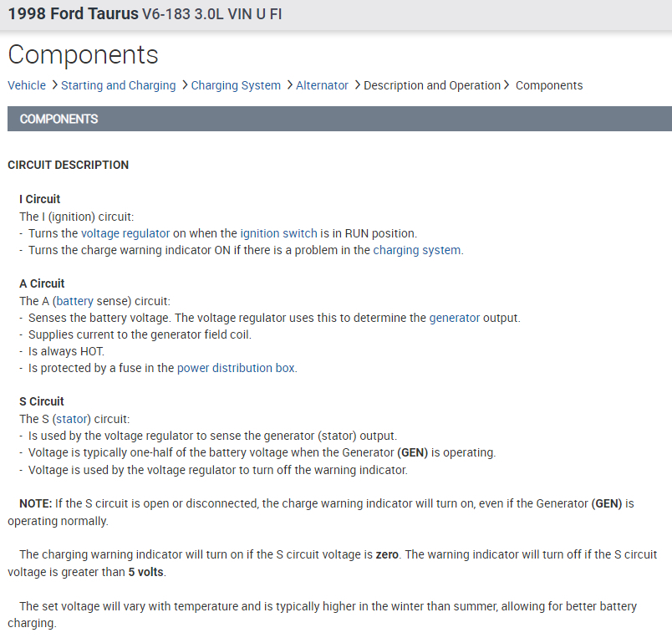The height and width of the screenshot is (643, 672).
Task: Click the Description and Operation breadcrumb
Action: point(431,85)
